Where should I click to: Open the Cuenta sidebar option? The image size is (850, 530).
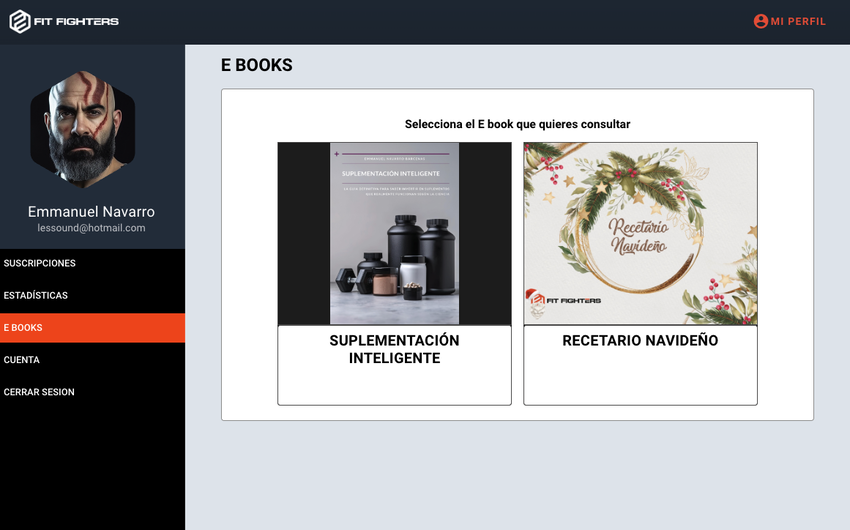[x=22, y=360]
